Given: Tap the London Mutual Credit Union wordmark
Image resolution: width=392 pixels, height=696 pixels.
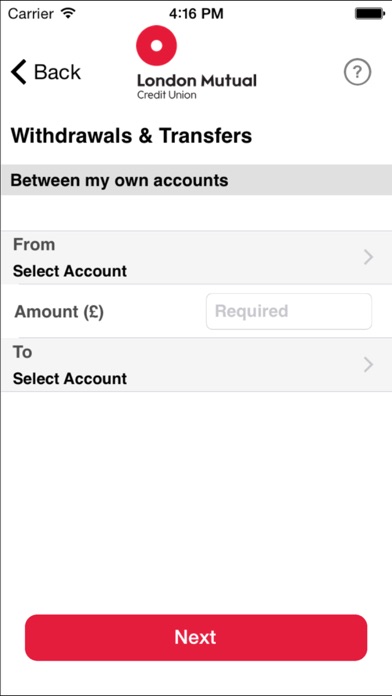Looking at the screenshot, I should [197, 86].
